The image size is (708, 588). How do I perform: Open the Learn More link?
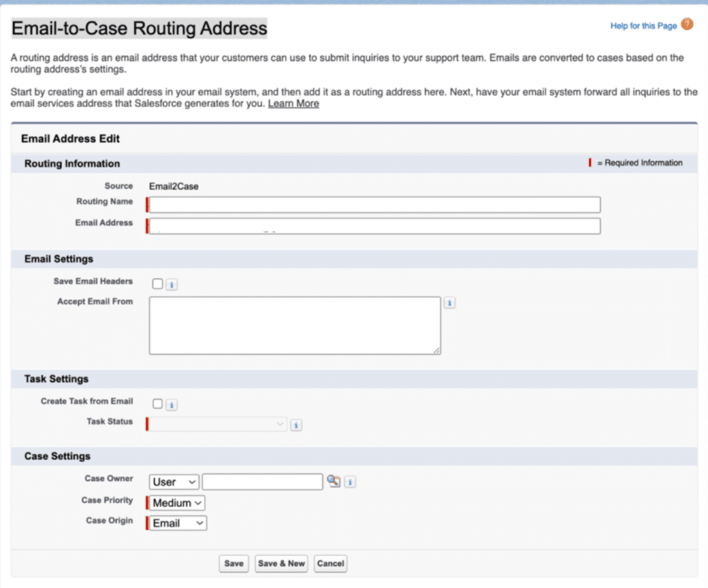pyautogui.click(x=293, y=103)
